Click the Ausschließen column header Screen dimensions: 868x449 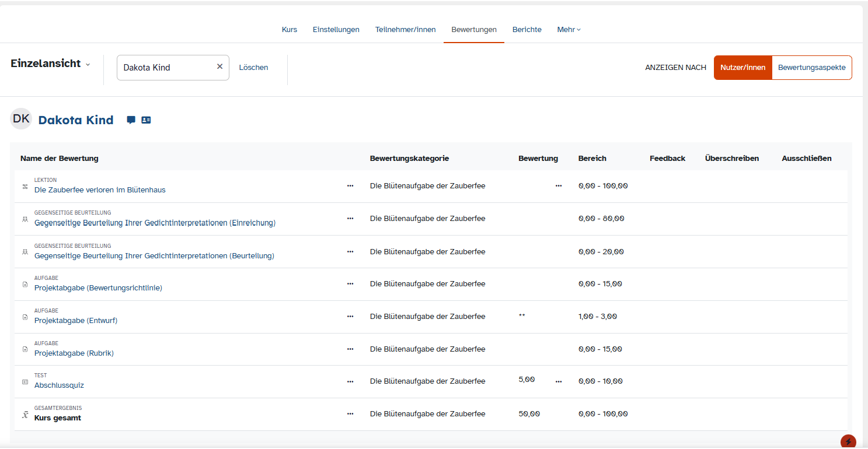[807, 158]
